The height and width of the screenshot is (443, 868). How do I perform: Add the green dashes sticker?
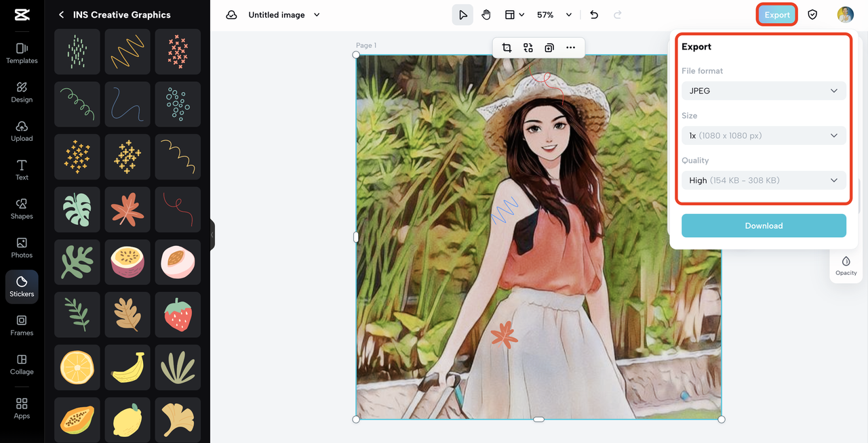click(77, 52)
